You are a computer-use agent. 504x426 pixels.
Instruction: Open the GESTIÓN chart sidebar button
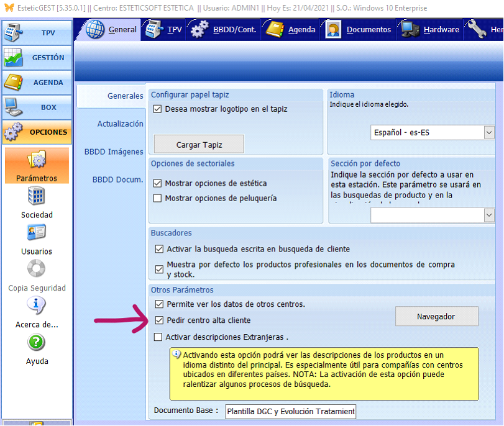(x=37, y=57)
